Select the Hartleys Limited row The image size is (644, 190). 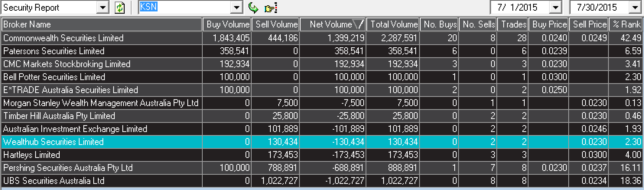[322, 155]
